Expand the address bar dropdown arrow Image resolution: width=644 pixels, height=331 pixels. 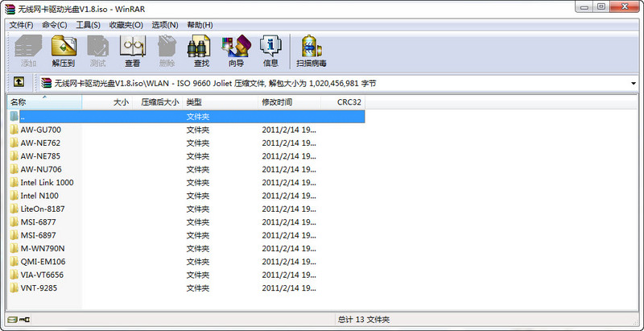tap(634, 84)
